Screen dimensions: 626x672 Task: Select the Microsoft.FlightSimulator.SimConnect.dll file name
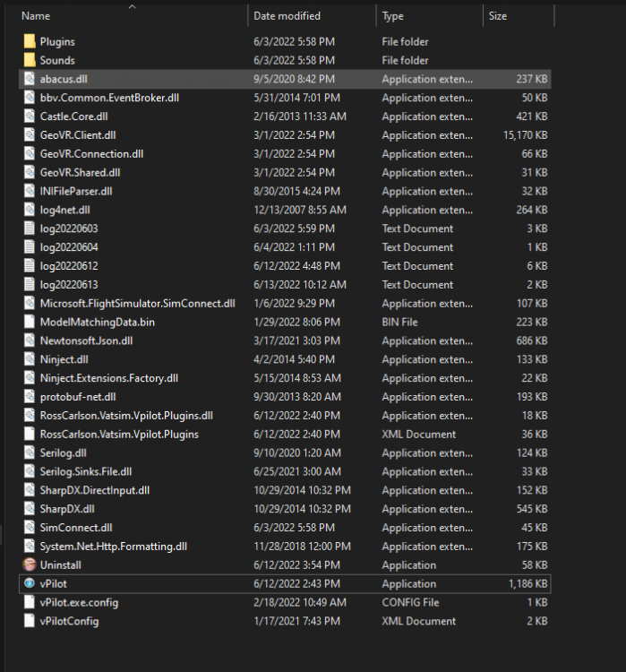click(x=138, y=304)
